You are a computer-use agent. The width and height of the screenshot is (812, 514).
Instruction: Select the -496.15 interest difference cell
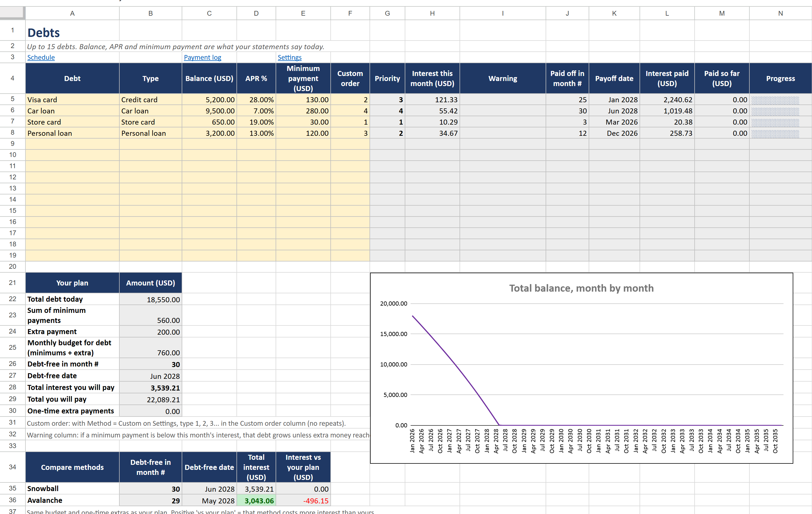[x=303, y=500]
